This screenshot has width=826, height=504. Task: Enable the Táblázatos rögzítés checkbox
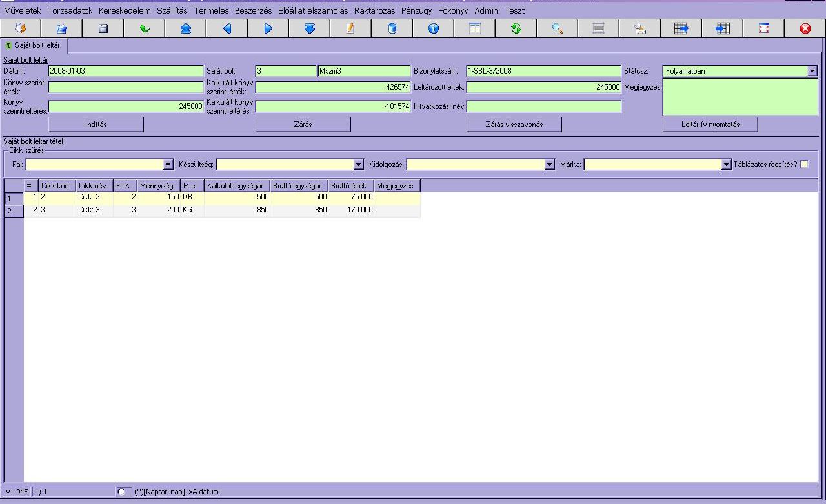tap(804, 165)
